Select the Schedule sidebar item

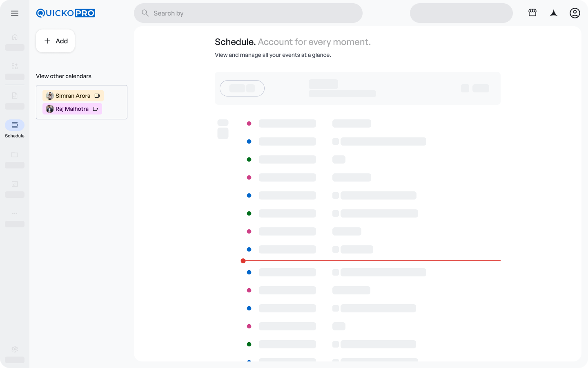pyautogui.click(x=15, y=125)
